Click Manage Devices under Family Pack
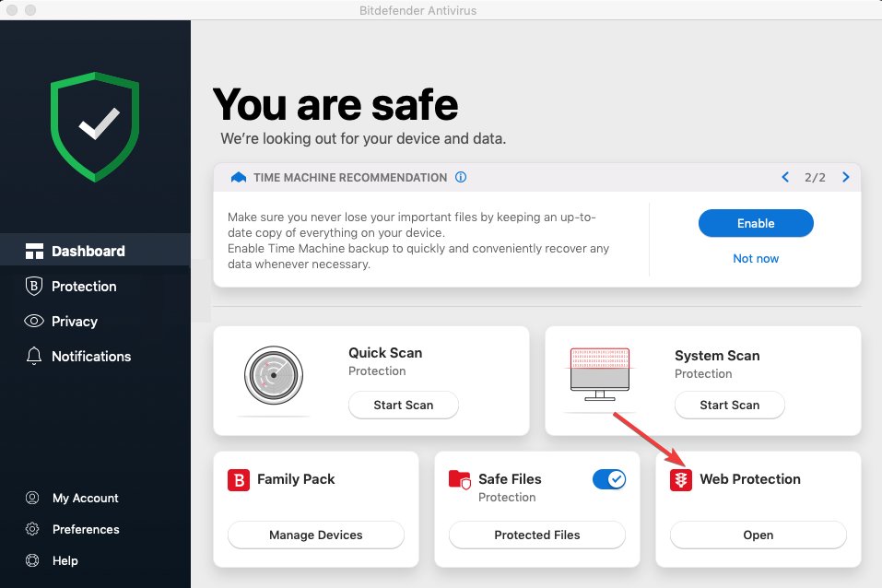 pos(315,535)
